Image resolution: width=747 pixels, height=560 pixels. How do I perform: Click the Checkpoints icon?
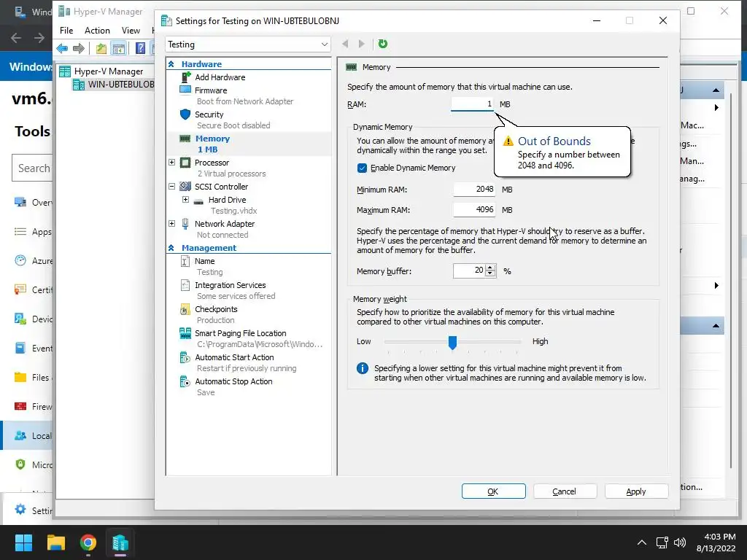click(x=185, y=309)
